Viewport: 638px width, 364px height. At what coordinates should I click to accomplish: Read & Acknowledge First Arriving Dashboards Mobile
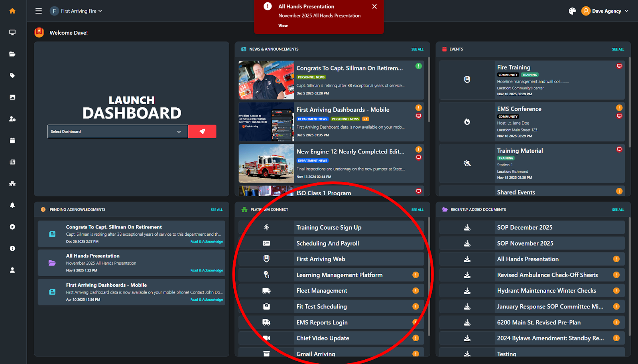(x=207, y=299)
